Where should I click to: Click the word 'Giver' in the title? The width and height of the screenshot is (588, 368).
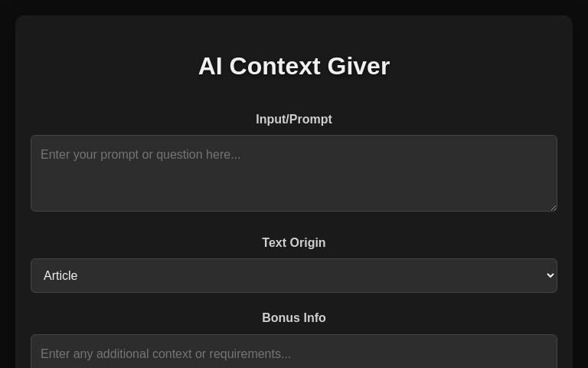tap(358, 66)
